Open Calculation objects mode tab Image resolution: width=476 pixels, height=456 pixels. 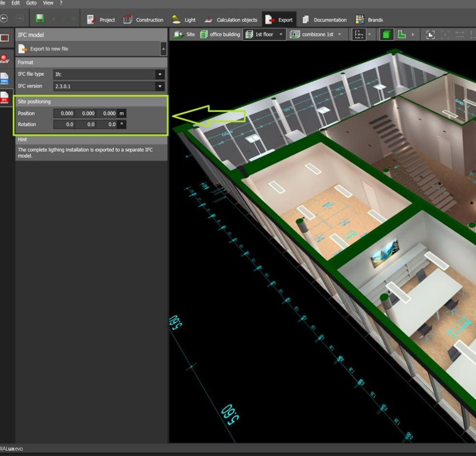pos(231,20)
